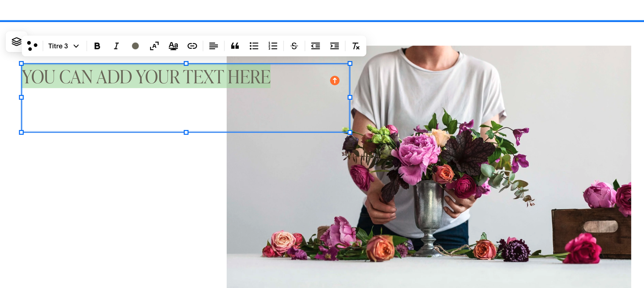The image size is (644, 288).
Task: Decrease the text indent
Action: coord(316,46)
